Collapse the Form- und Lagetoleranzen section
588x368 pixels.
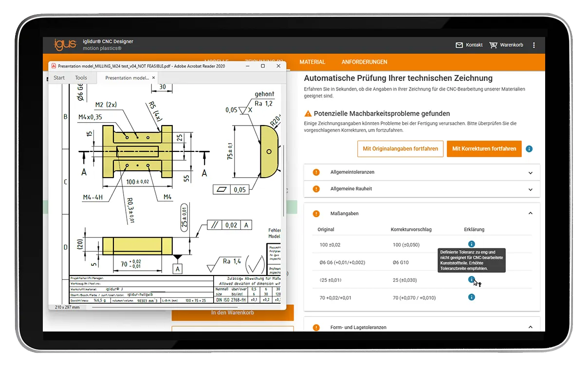point(530,327)
